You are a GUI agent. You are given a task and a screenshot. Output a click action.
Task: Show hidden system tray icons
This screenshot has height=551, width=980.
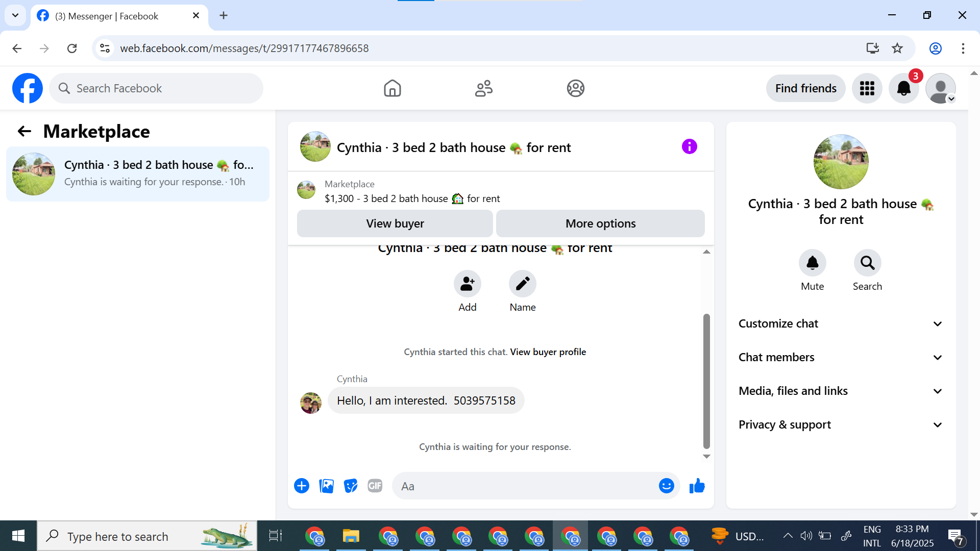[788, 536]
